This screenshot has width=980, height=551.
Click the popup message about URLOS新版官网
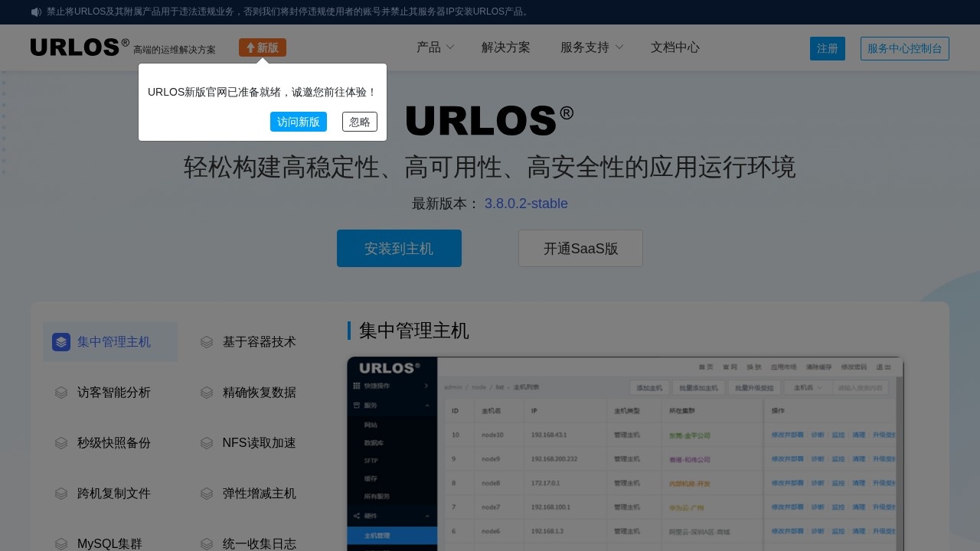click(263, 92)
